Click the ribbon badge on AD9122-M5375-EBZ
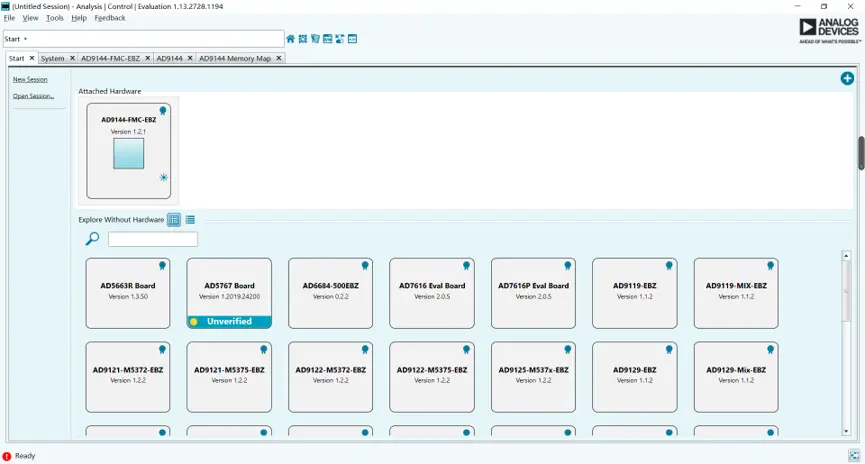This screenshot has height=464, width=865. click(x=466, y=350)
